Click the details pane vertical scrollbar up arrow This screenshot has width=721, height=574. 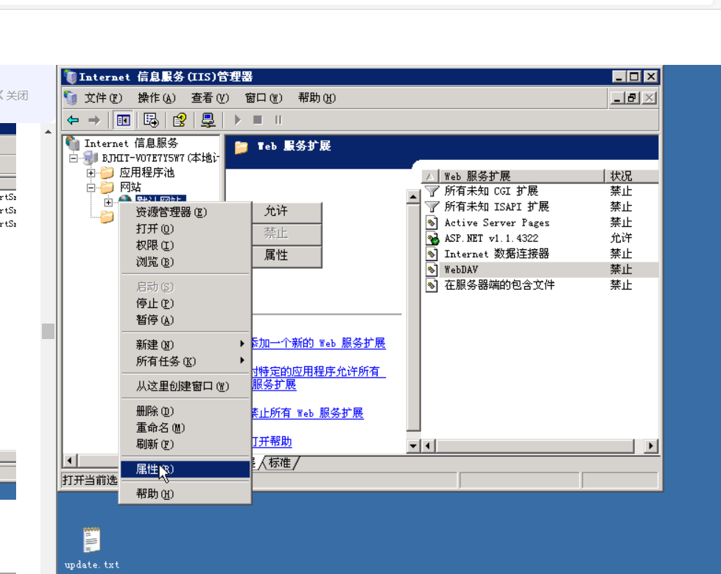413,197
